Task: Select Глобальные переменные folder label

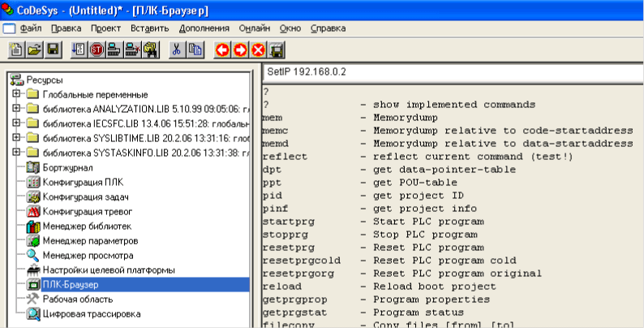Action: [x=95, y=94]
